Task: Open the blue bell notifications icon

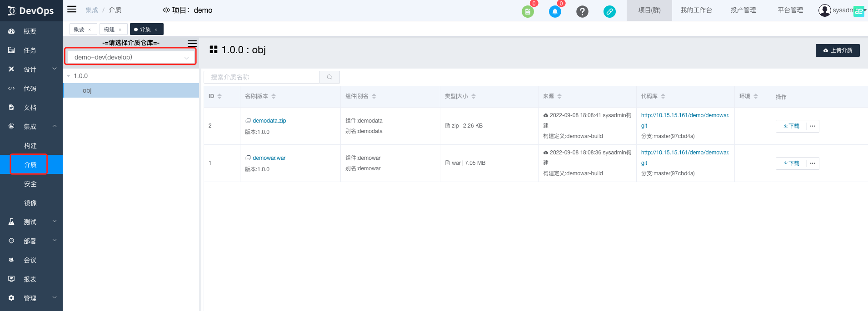Action: (x=554, y=11)
